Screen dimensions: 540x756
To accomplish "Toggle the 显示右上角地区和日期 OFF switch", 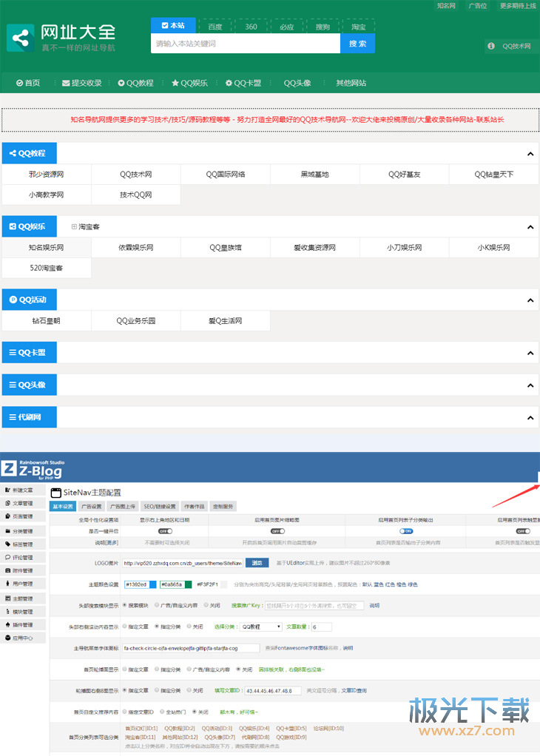I will point(164,531).
